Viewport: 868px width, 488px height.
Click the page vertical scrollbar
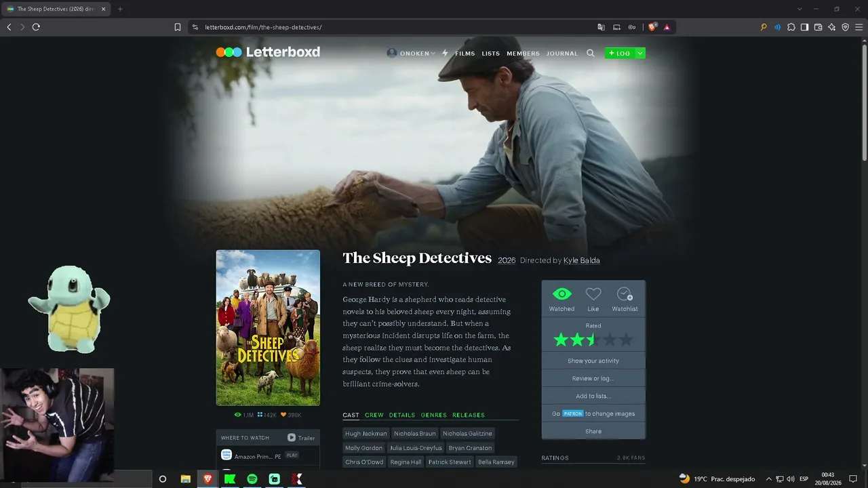coord(865,102)
